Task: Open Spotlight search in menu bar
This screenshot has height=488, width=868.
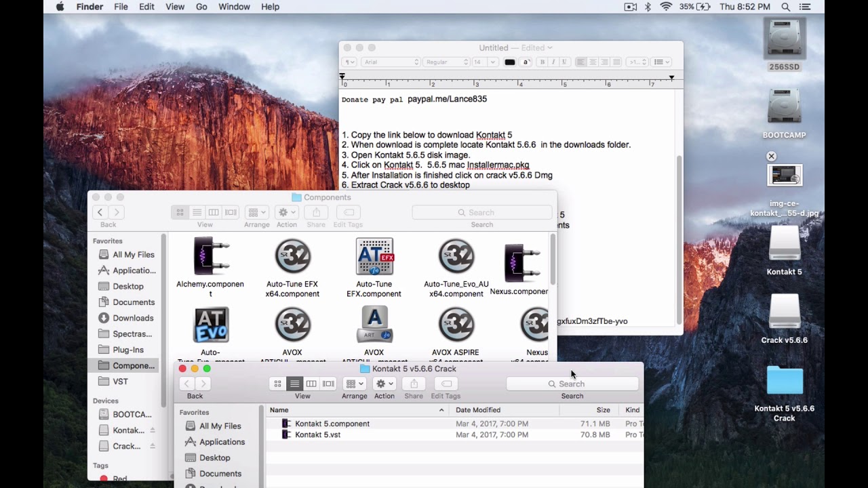Action: pyautogui.click(x=785, y=7)
